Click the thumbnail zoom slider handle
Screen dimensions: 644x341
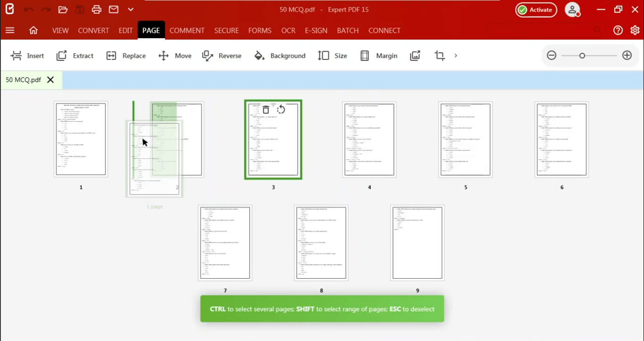[582, 56]
